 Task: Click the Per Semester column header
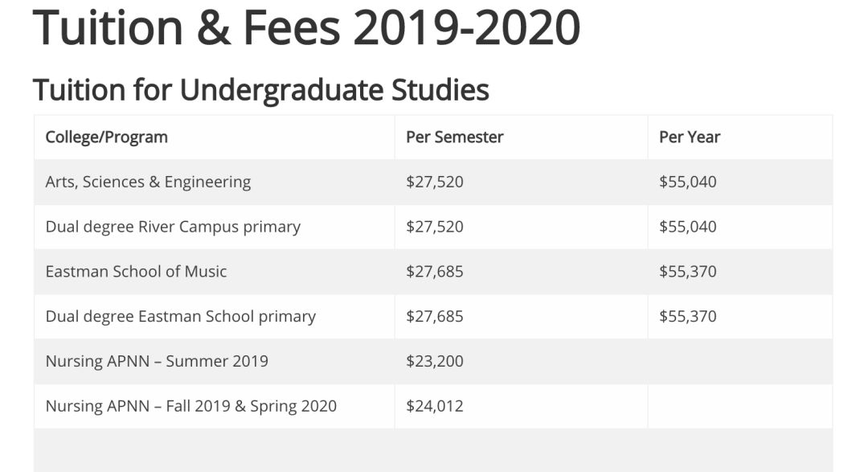[x=454, y=137]
